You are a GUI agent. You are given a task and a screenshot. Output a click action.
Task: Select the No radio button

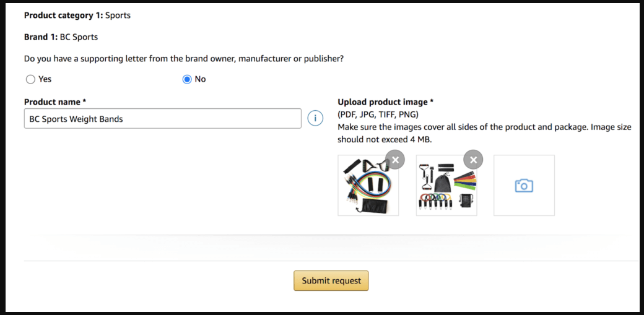pyautogui.click(x=187, y=79)
